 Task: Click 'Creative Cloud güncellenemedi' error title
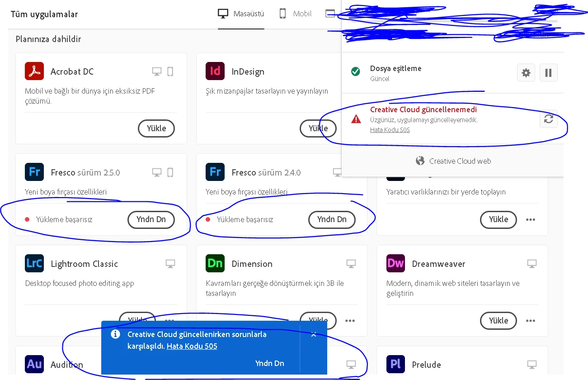pos(423,109)
